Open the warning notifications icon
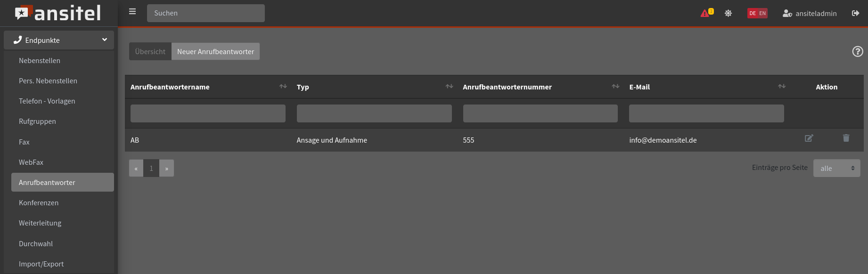This screenshot has width=868, height=274. coord(706,13)
